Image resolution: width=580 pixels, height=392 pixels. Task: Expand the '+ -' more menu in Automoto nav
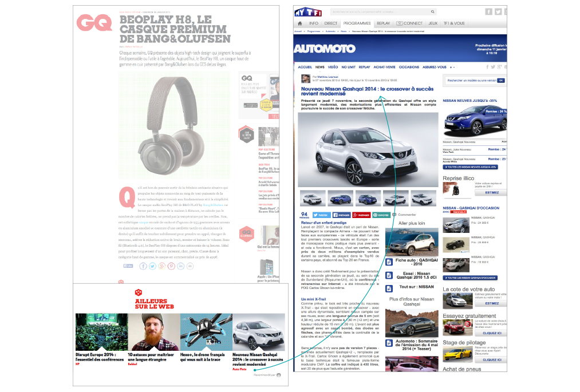coord(452,67)
